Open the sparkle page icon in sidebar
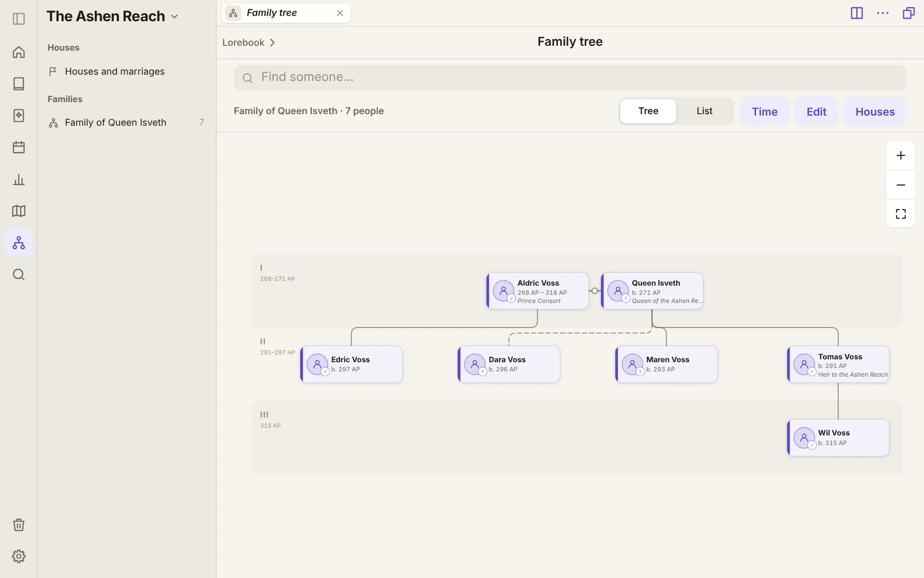The height and width of the screenshot is (578, 924). (19, 116)
